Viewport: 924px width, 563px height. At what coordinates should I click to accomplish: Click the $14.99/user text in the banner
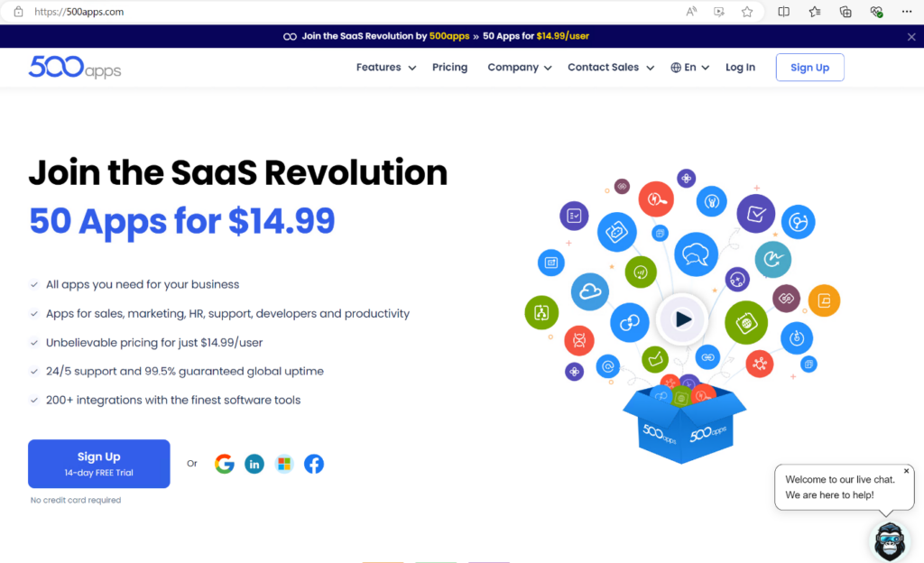pyautogui.click(x=563, y=36)
